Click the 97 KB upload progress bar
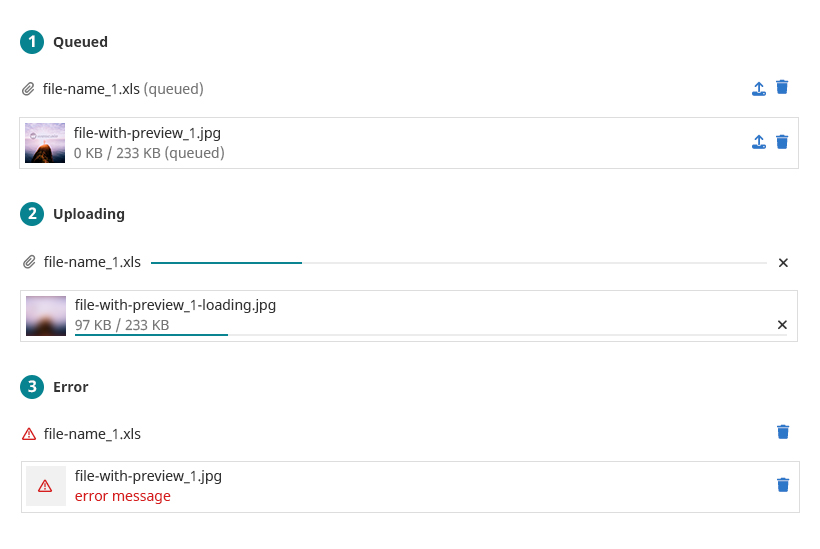 pos(431,335)
